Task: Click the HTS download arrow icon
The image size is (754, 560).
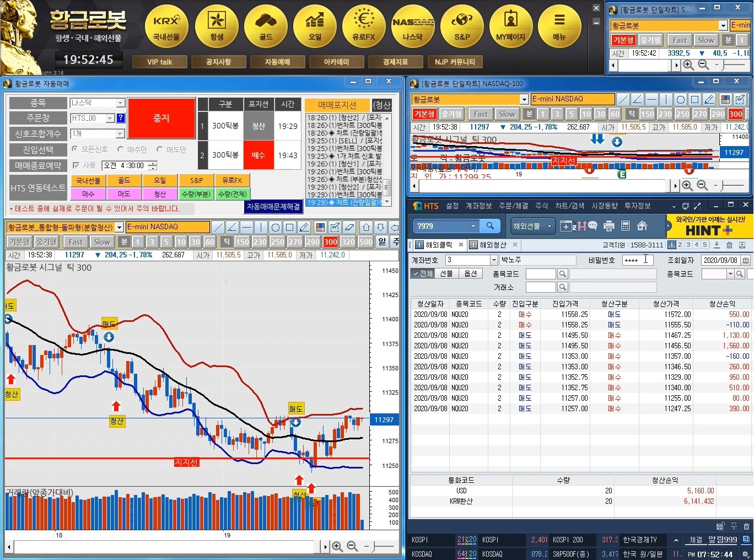Action: [x=717, y=245]
